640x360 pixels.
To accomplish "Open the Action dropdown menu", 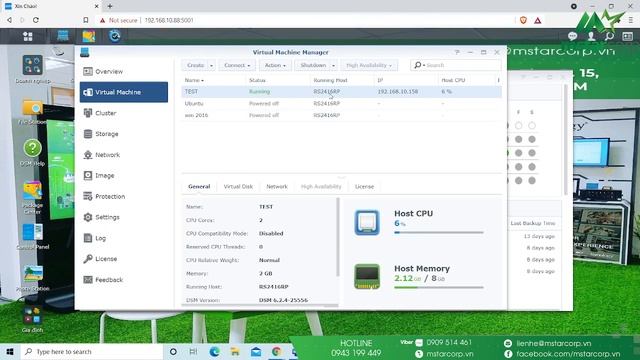I will click(x=275, y=65).
